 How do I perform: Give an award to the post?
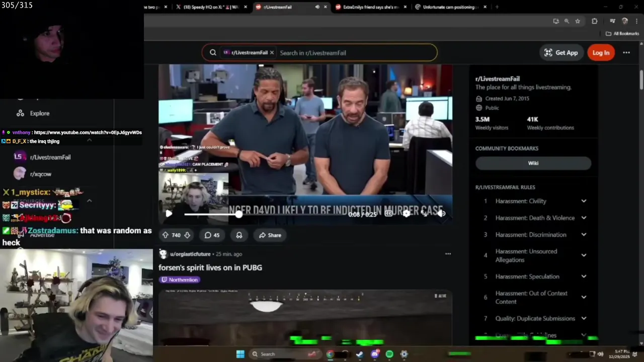(x=239, y=235)
